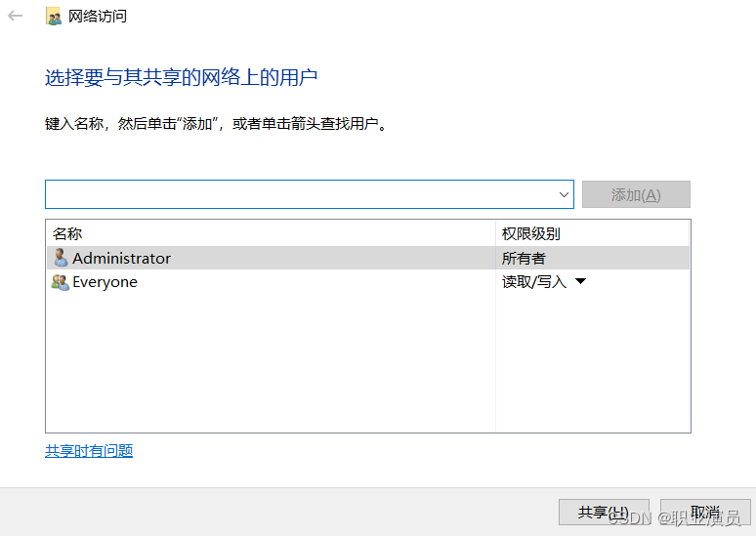
Task: Click the greyed-out 添加(A) button
Action: (636, 194)
